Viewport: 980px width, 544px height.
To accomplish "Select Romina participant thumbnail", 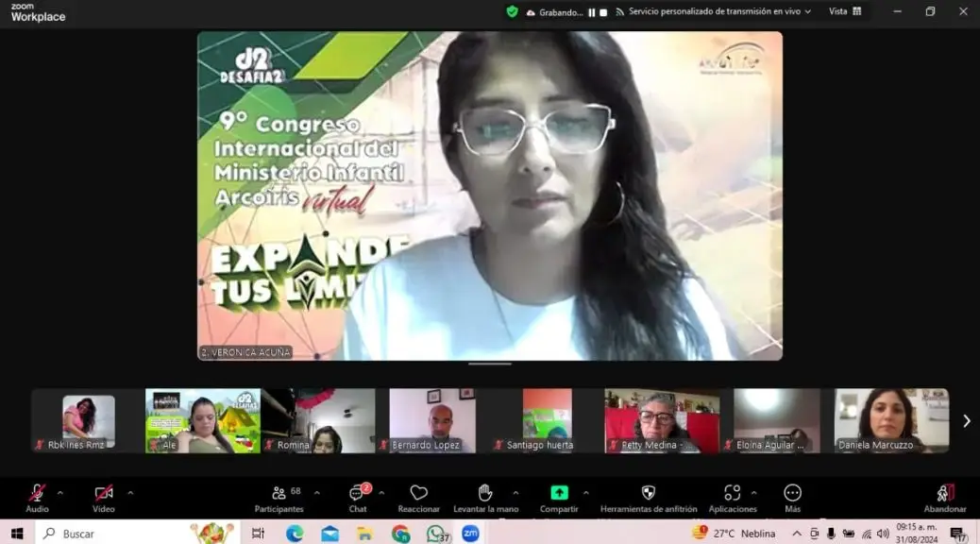I will click(318, 421).
